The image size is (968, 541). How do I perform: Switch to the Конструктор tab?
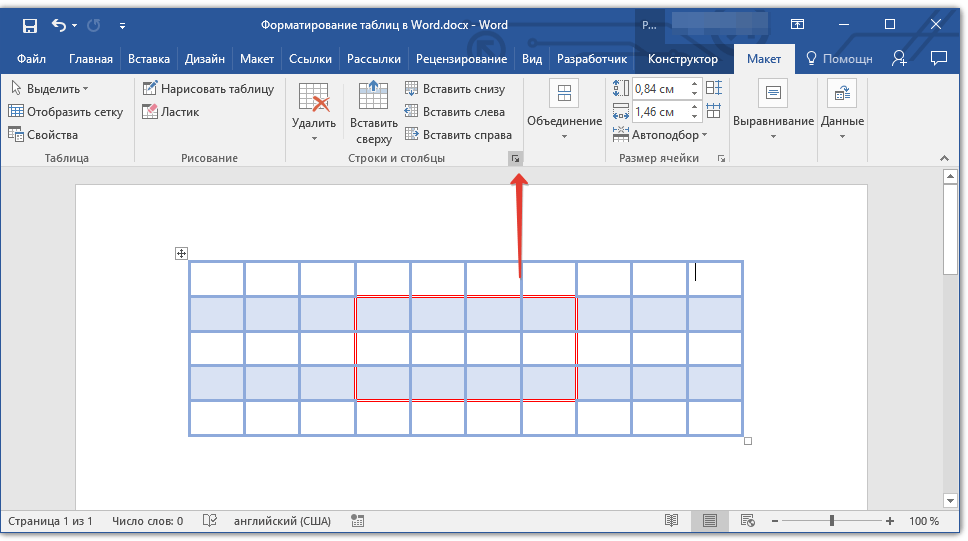(682, 59)
